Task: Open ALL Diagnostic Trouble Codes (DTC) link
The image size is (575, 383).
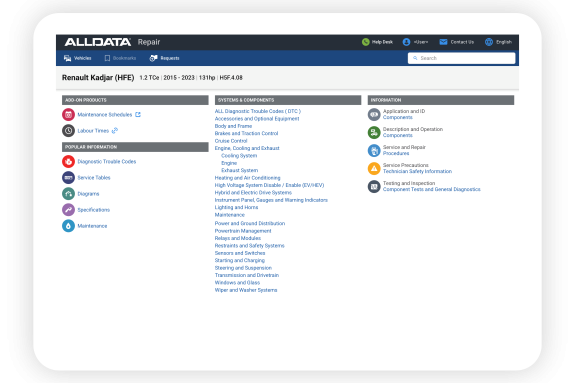Action: coord(258,111)
